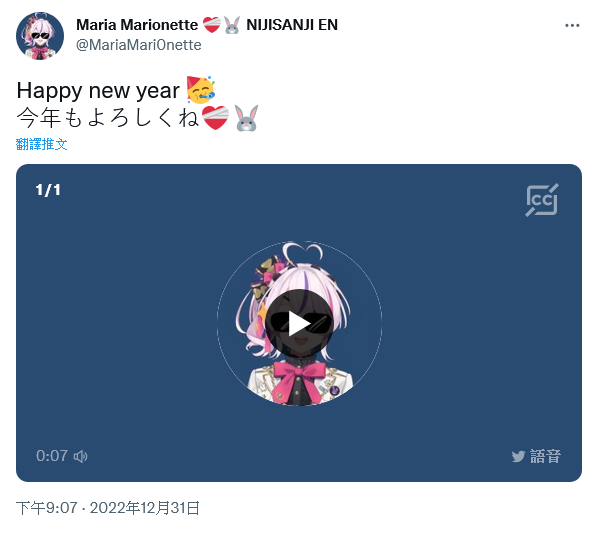The width and height of the screenshot is (598, 534).
Task: Click the Maria Marionette display name
Action: coord(137,25)
